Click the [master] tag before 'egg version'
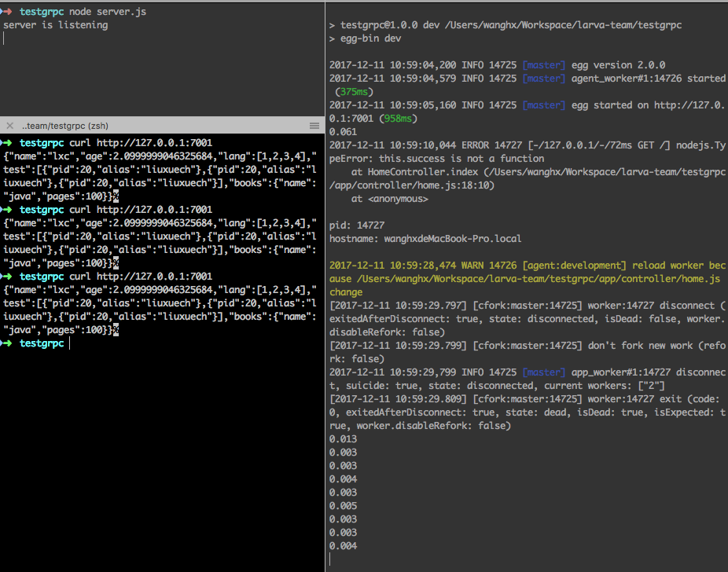Image resolution: width=728 pixels, height=572 pixels. point(544,65)
